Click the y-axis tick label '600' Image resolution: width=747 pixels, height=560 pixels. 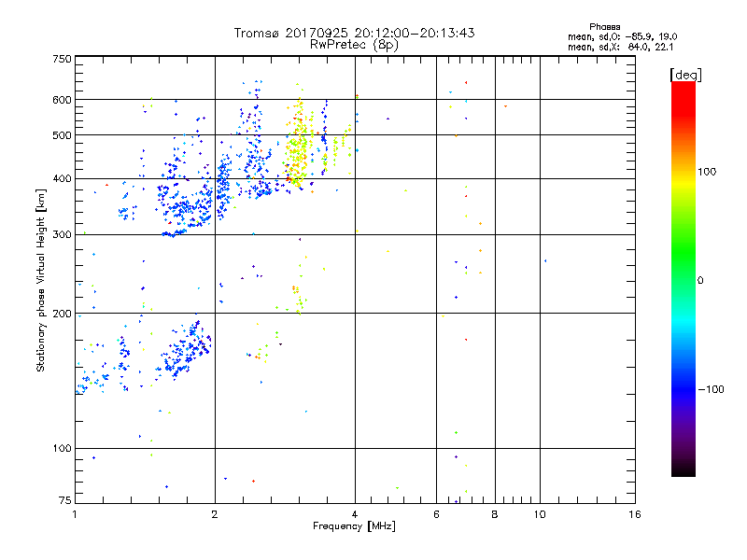click(x=62, y=100)
